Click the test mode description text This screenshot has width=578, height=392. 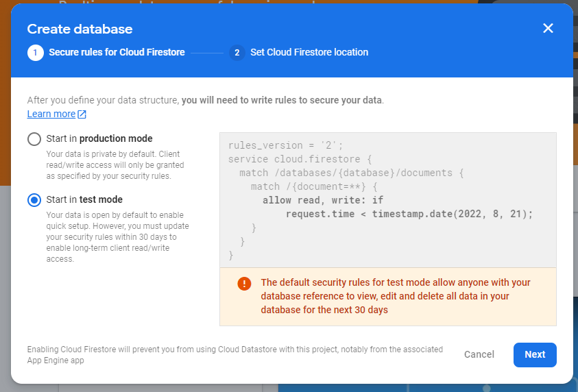[x=118, y=237]
